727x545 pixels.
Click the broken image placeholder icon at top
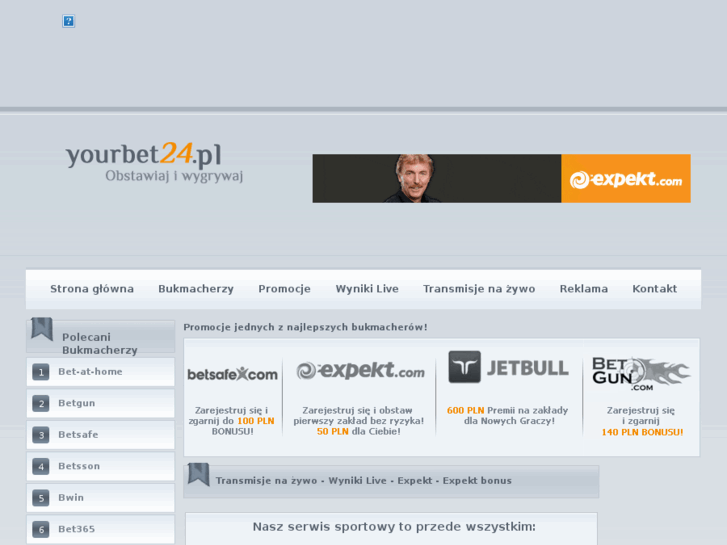[69, 21]
